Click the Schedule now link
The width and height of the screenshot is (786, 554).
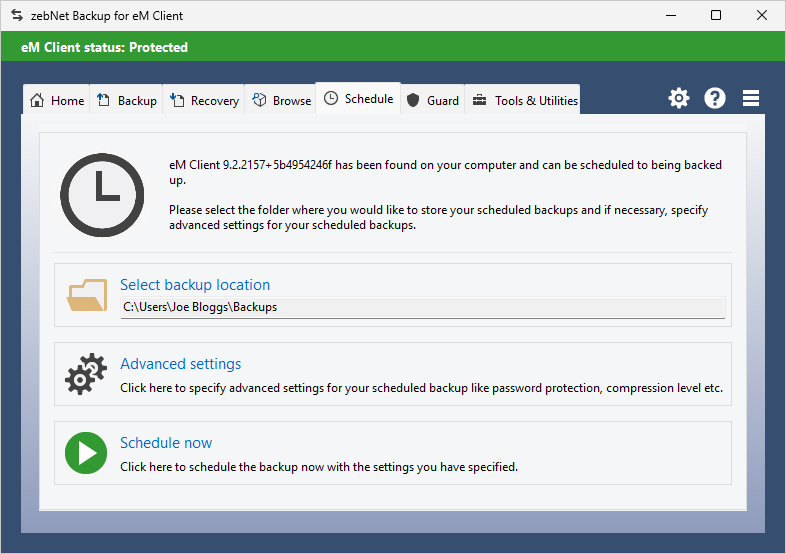[x=166, y=443]
